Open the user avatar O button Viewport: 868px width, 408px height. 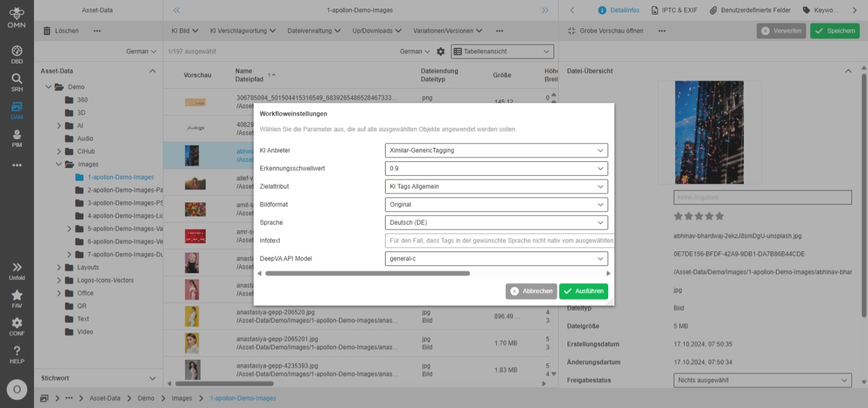(x=17, y=390)
